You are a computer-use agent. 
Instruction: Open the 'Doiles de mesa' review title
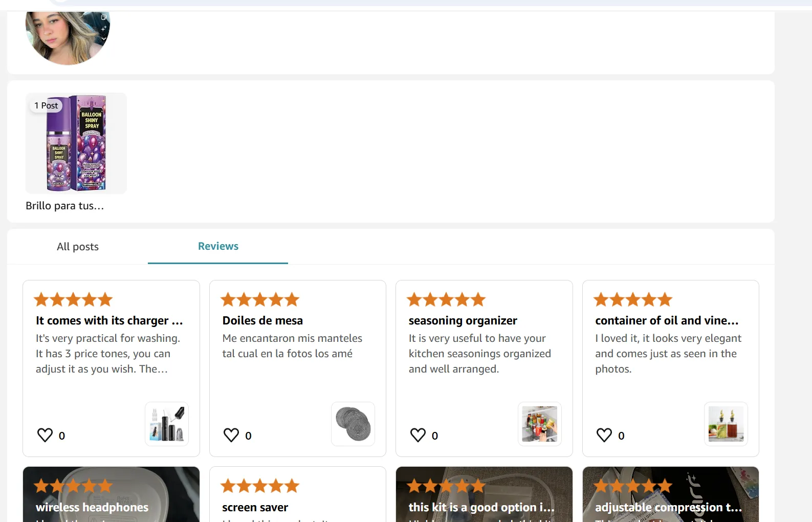pyautogui.click(x=262, y=321)
